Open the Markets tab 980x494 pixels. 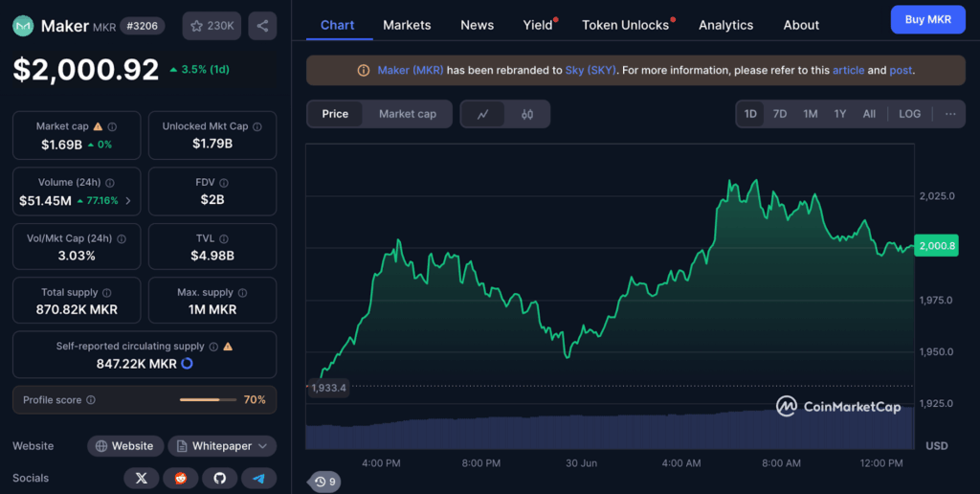coord(407,25)
